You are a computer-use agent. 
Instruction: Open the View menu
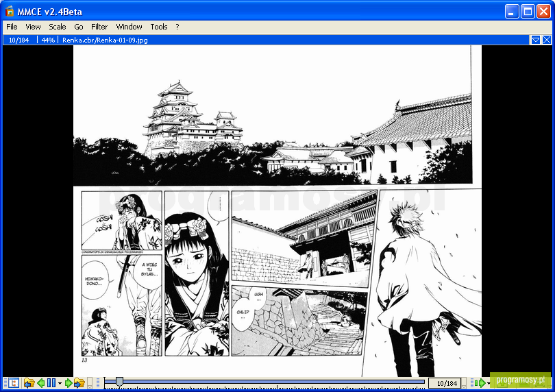33,27
